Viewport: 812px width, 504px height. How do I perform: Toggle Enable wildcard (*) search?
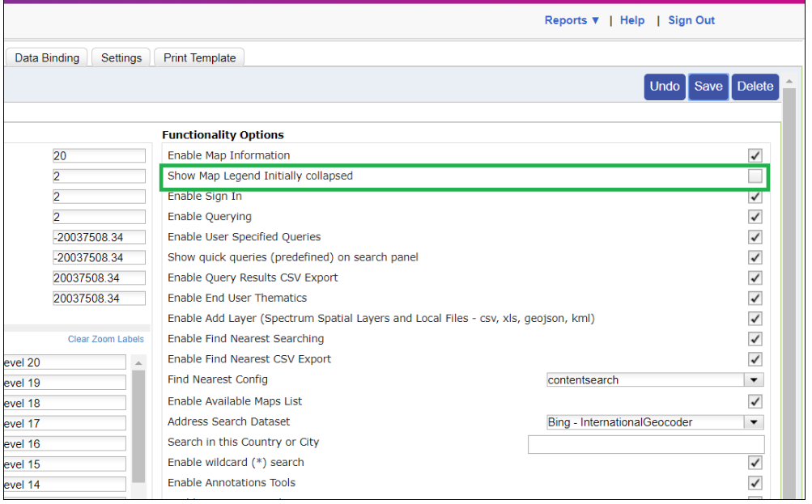[x=755, y=463]
